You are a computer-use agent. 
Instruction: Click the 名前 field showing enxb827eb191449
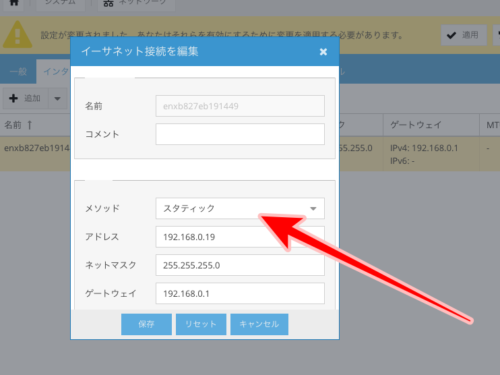(x=240, y=106)
